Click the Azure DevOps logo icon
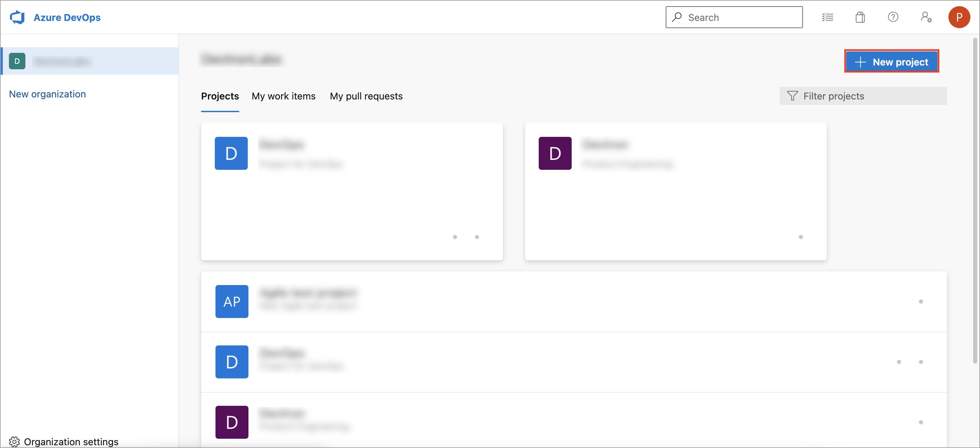 tap(17, 17)
